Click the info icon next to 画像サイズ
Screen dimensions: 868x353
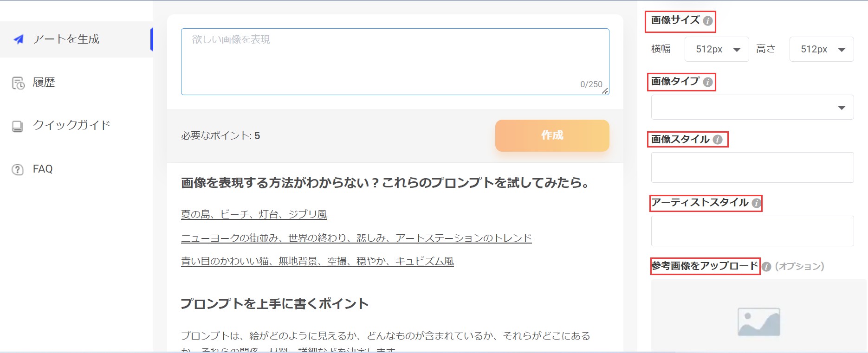click(x=708, y=21)
